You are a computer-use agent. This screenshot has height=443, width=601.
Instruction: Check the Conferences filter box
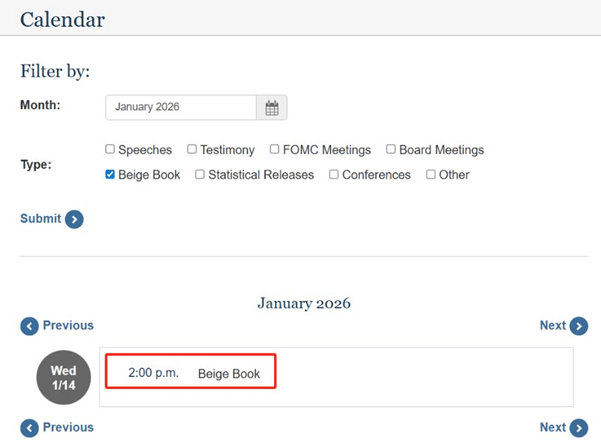(x=334, y=175)
